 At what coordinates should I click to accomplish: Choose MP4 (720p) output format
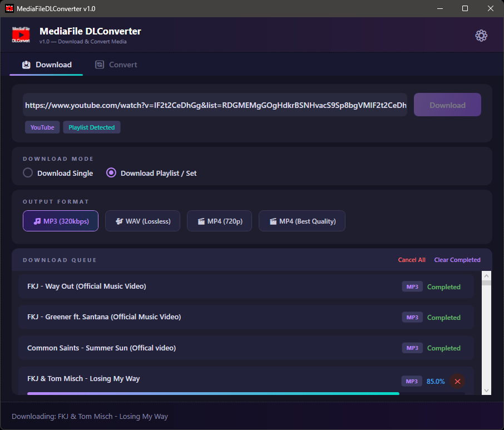coord(220,221)
